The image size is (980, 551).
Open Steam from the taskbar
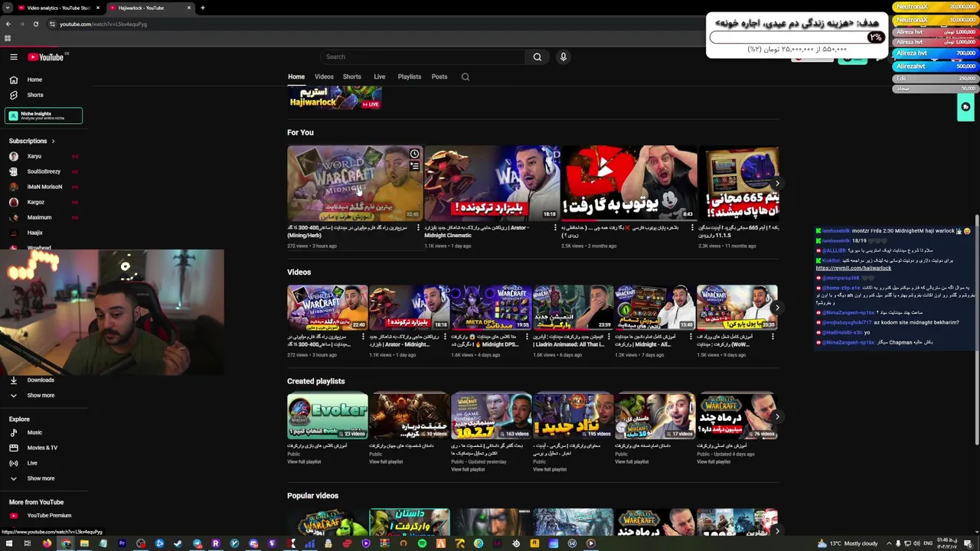click(x=178, y=543)
